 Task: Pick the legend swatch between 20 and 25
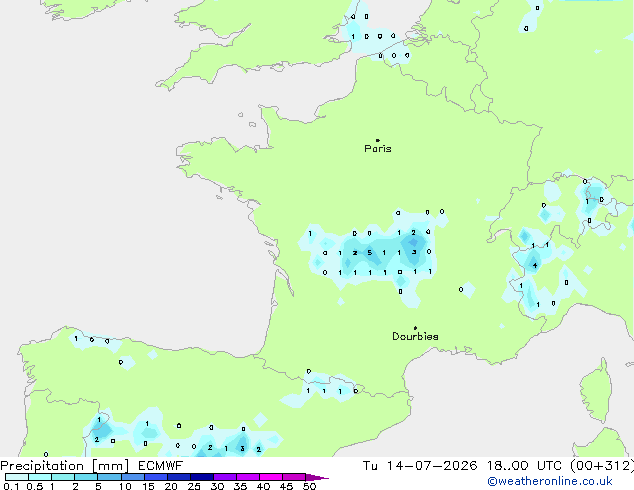click(x=179, y=477)
